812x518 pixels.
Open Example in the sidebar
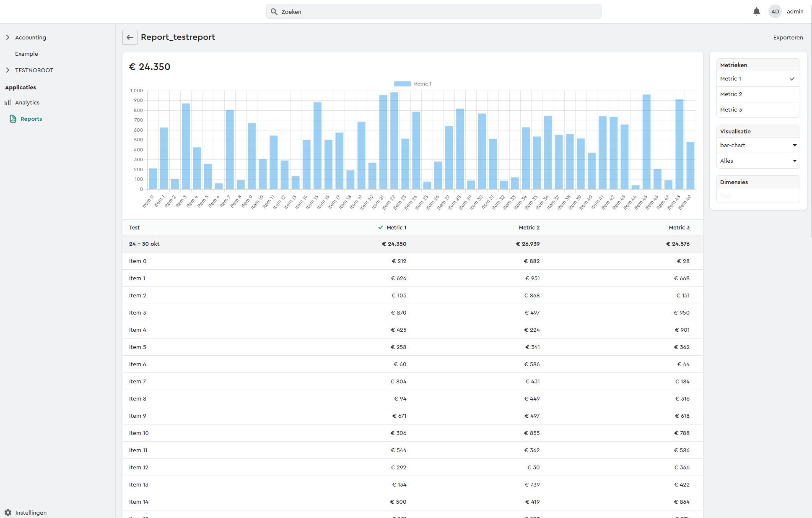click(26, 54)
